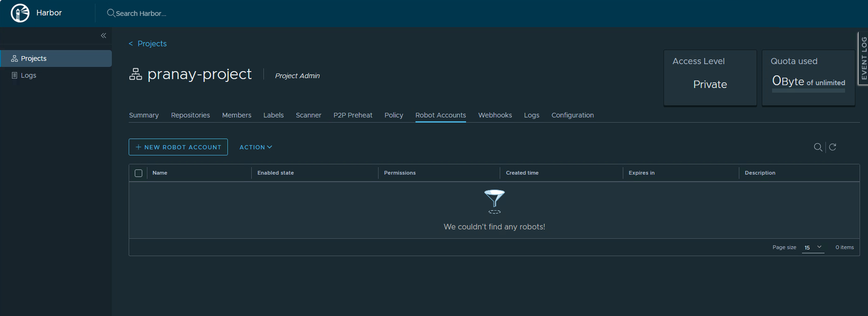Image resolution: width=868 pixels, height=316 pixels.
Task: Go to the Webhooks tab
Action: [x=495, y=115]
